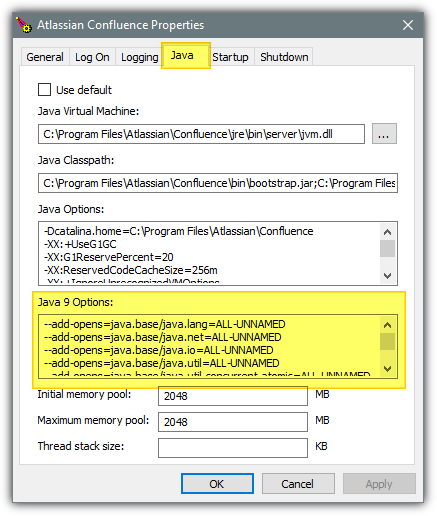
Task: Click the Initial memory pool field
Action: click(x=233, y=396)
